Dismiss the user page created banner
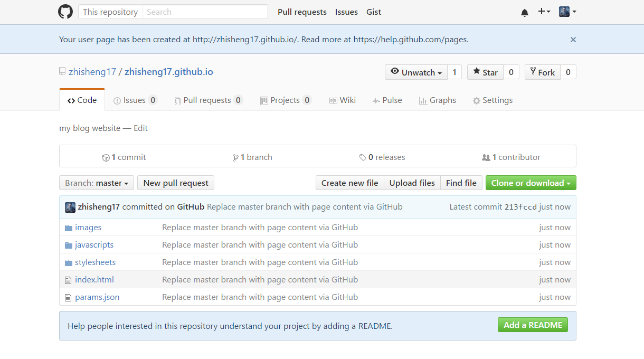The image size is (644, 359). pos(573,40)
